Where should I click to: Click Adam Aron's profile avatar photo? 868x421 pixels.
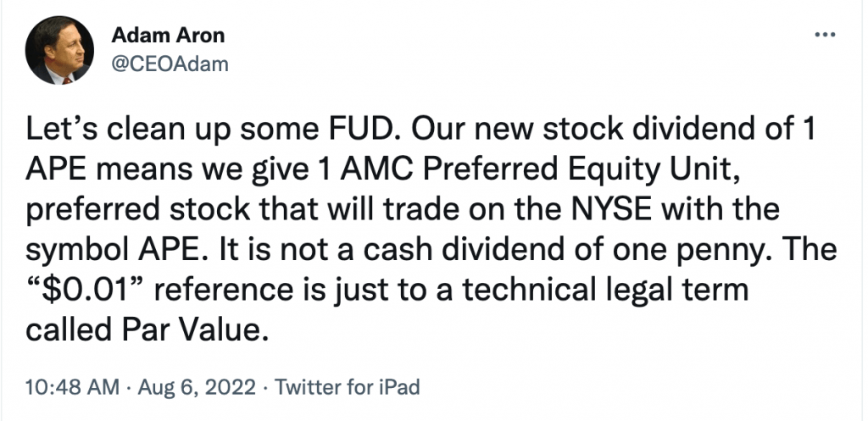coord(59,50)
